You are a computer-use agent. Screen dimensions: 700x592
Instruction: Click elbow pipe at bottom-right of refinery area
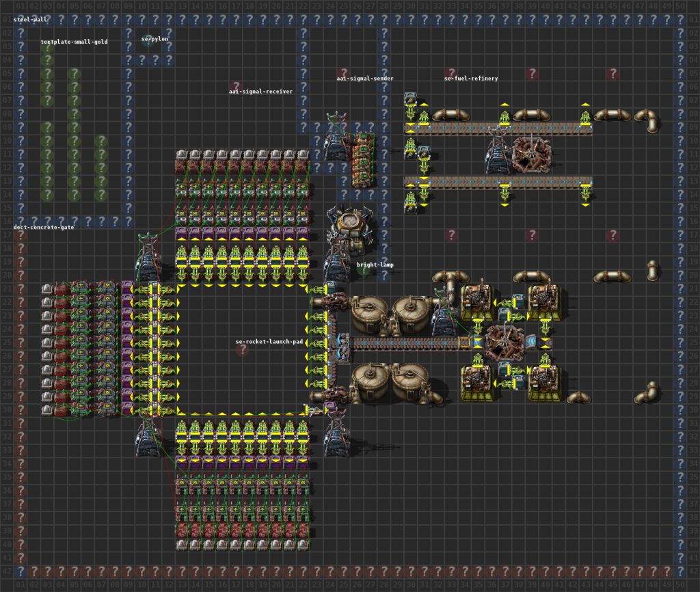click(647, 393)
